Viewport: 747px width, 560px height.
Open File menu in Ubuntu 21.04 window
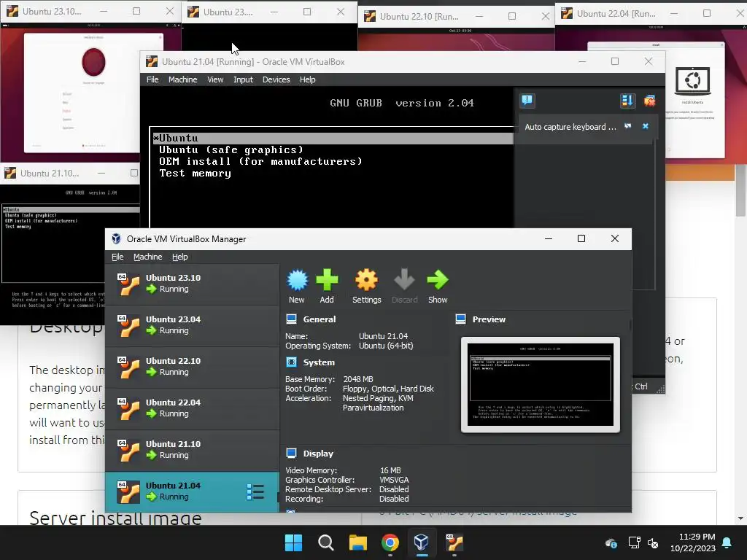[152, 79]
